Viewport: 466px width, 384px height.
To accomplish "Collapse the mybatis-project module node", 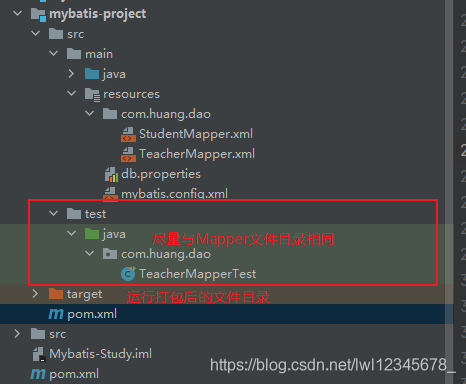I will point(17,14).
